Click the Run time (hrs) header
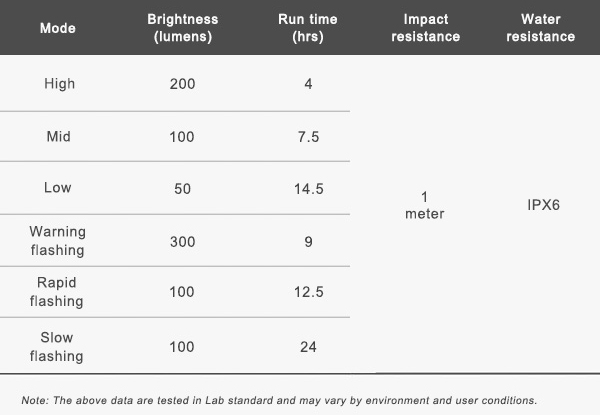Viewport: 600px width, 415px height. tap(308, 28)
